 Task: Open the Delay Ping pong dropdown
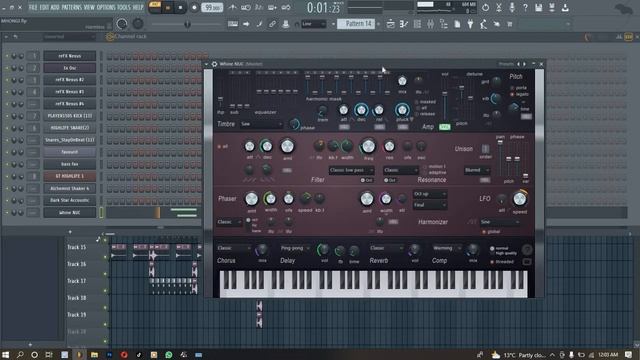click(x=295, y=248)
